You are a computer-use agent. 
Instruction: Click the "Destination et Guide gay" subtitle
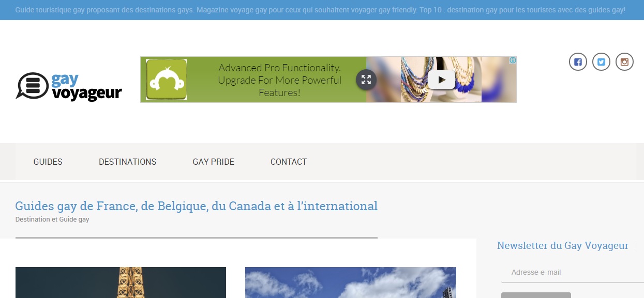52,219
